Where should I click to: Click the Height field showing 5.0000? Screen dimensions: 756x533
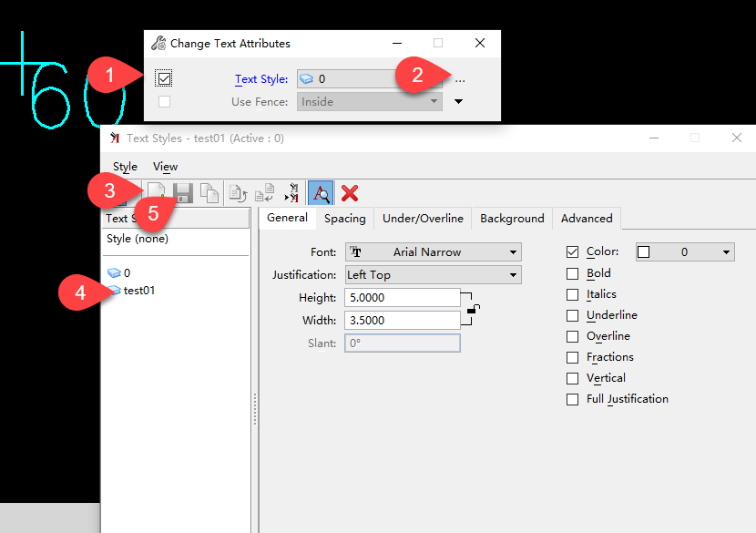[x=402, y=298]
